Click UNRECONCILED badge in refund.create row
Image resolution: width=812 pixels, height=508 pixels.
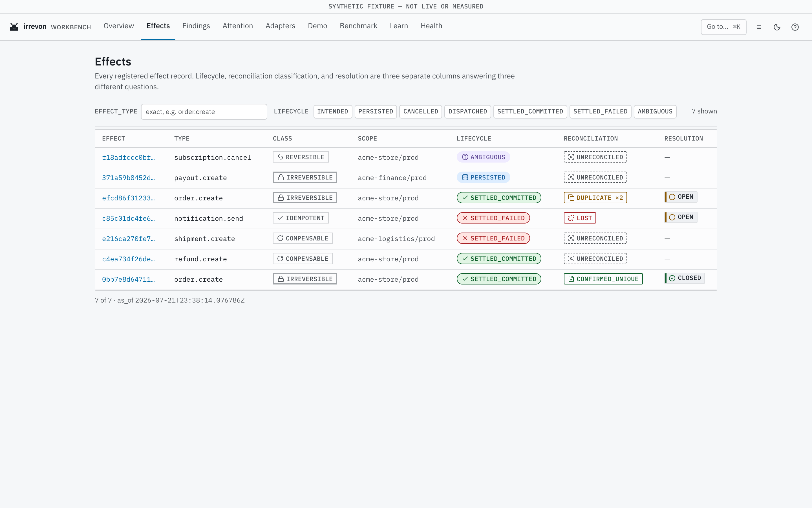(595, 259)
